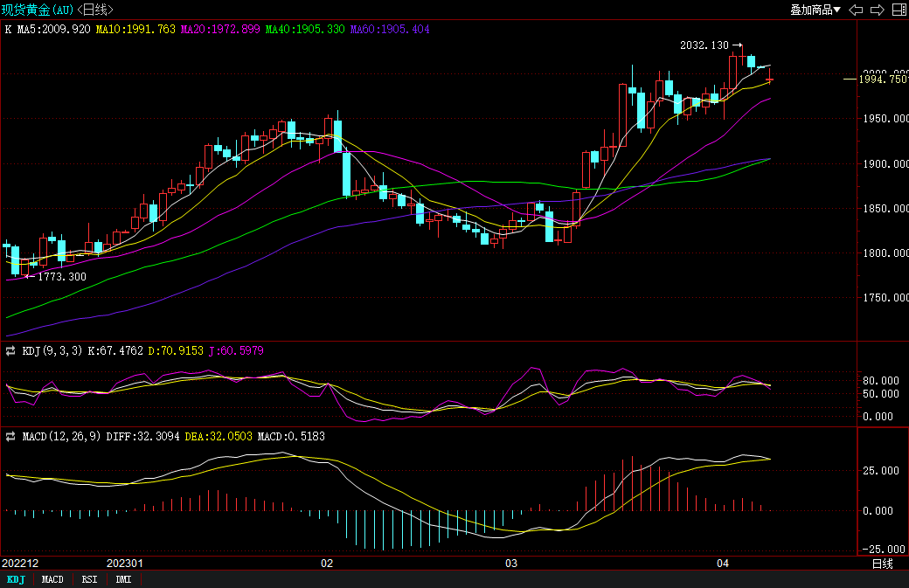Click the right arrow next-chart icon
Viewport: 909px width, 588px height.
(876, 10)
